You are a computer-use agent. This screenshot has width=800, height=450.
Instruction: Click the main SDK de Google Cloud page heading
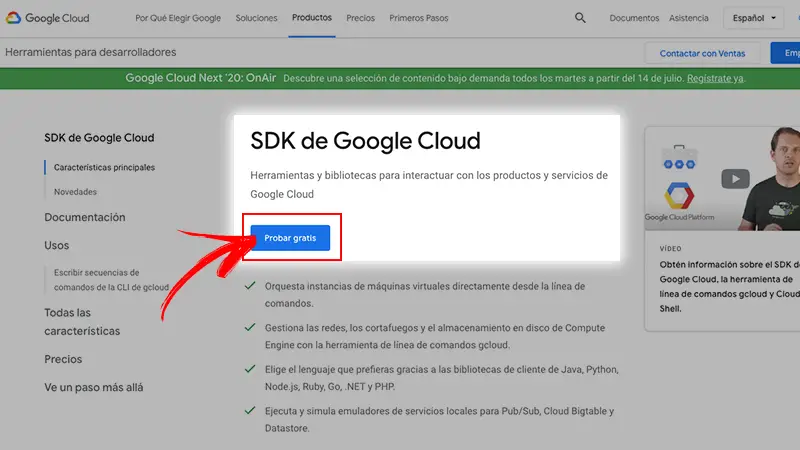pyautogui.click(x=365, y=141)
